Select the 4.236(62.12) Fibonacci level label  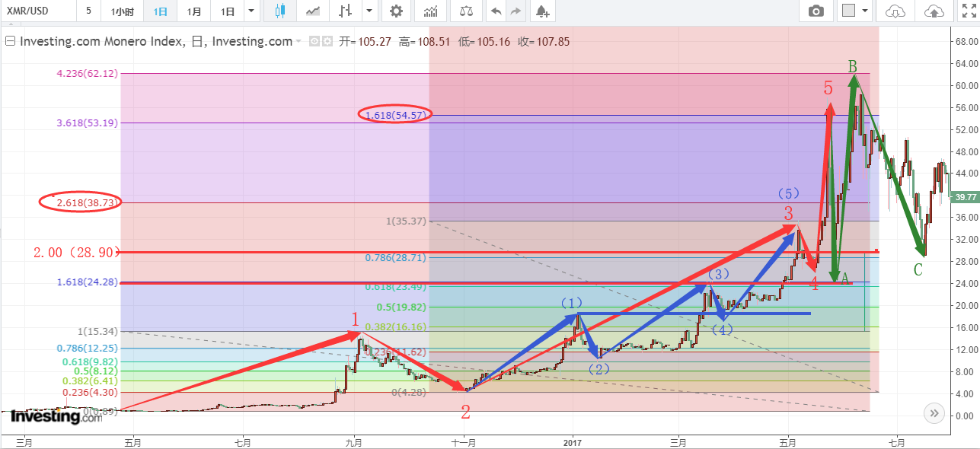88,74
